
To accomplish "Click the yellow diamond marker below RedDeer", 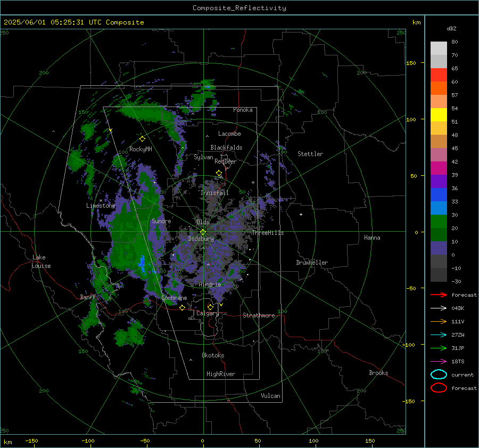I will point(219,173).
